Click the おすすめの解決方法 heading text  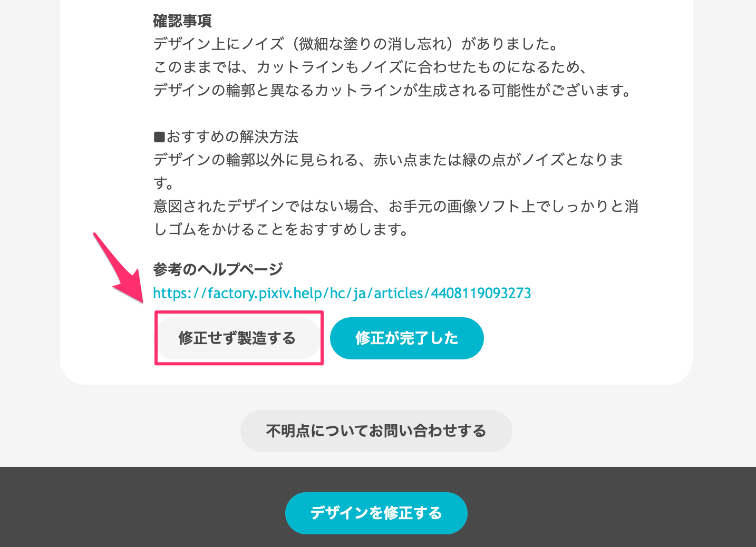point(232,137)
